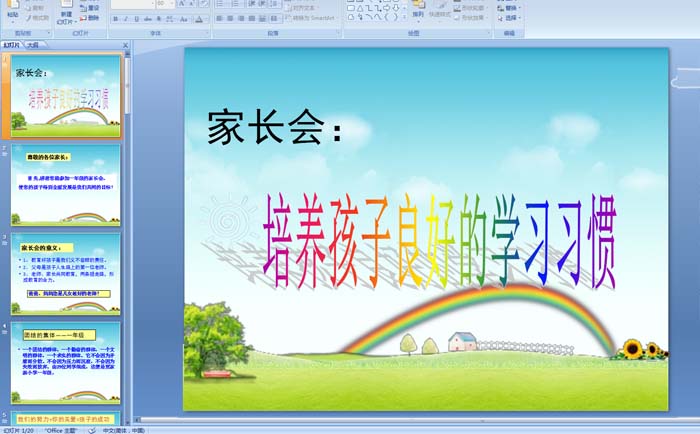Image resolution: width=700 pixels, height=434 pixels.
Task: Open the Paragraph group dialog launcher
Action: pyautogui.click(x=338, y=33)
